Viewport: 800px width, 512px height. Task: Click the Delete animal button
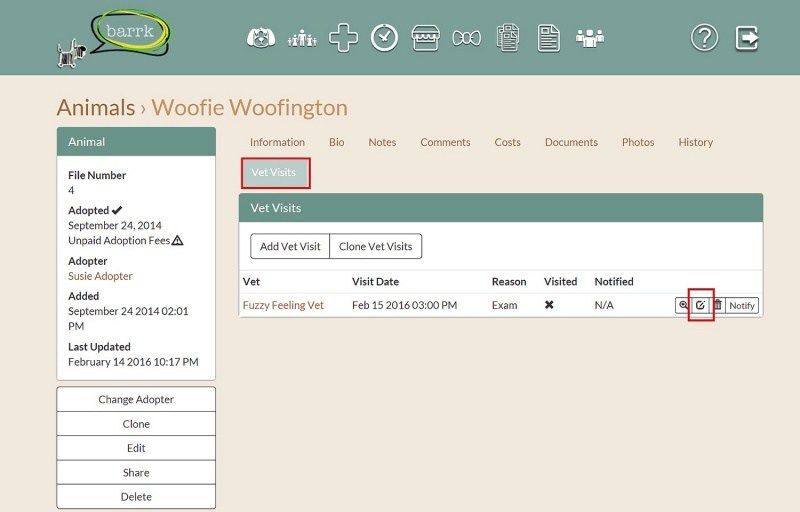coord(136,497)
